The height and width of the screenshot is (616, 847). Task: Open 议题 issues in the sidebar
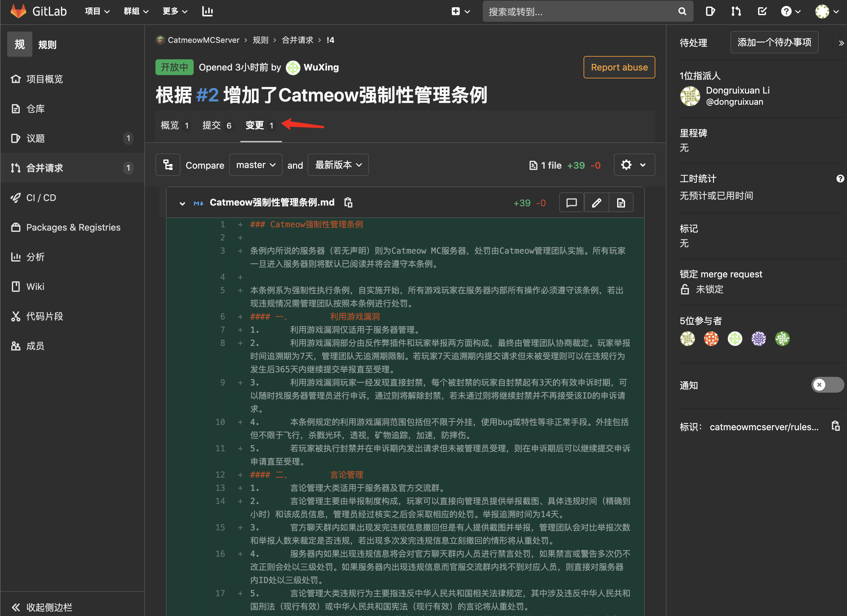pyautogui.click(x=36, y=138)
